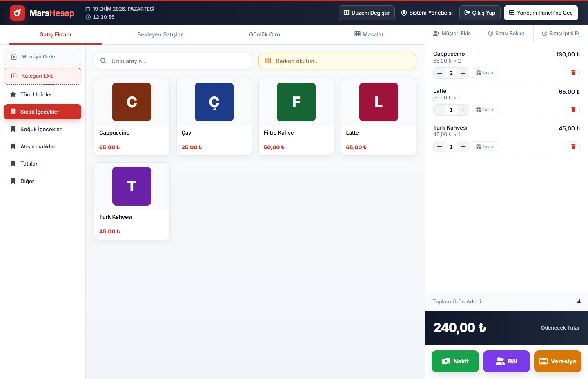
Task: Remove Latte with its trash icon
Action: pyautogui.click(x=573, y=110)
